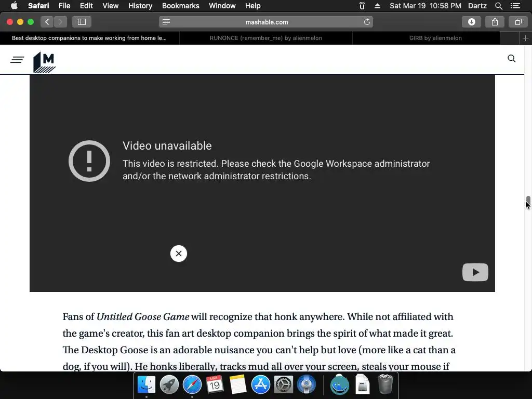The image size is (532, 399).
Task: Open the teal app icon left of document
Action: (x=339, y=385)
